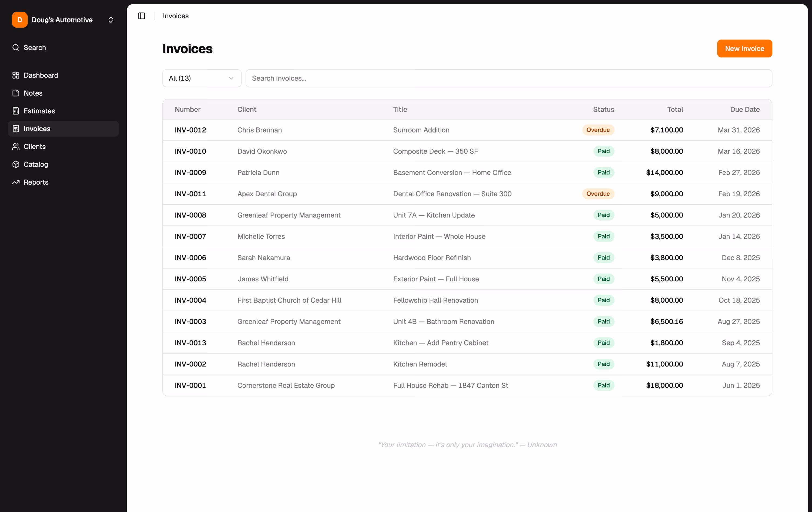Click the Search magnifier icon in sidebar
Image resolution: width=812 pixels, height=512 pixels.
pyautogui.click(x=16, y=48)
